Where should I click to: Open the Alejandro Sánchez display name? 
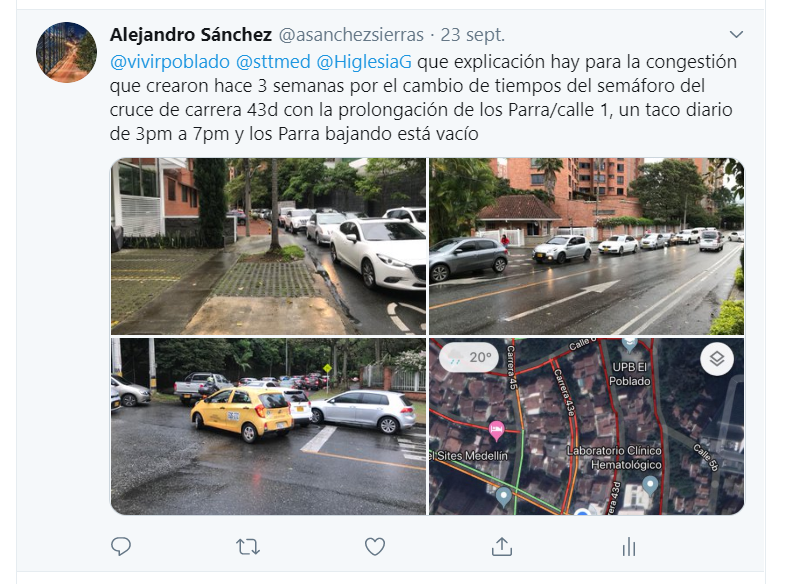[191, 35]
